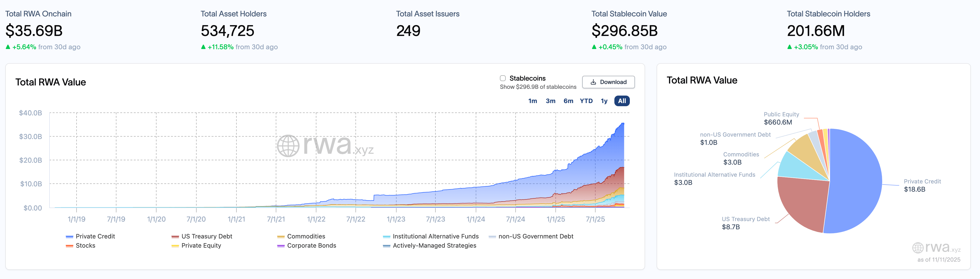
Task: Toggle Private Equity legend icon
Action: 175,246
